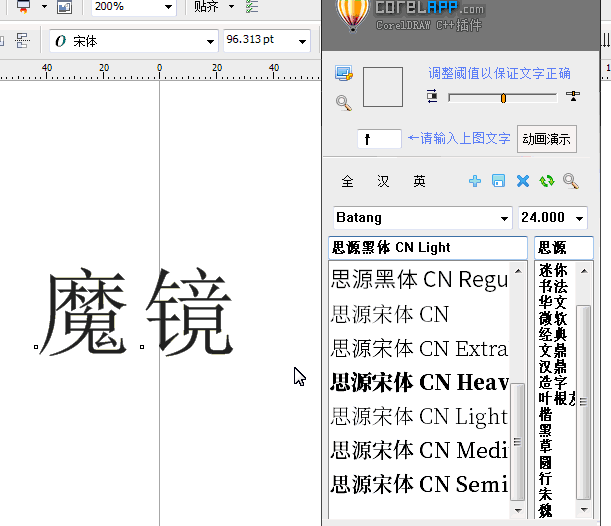The image size is (611, 526).
Task: Click the CorelAPP.com balloon logo
Action: 353,16
